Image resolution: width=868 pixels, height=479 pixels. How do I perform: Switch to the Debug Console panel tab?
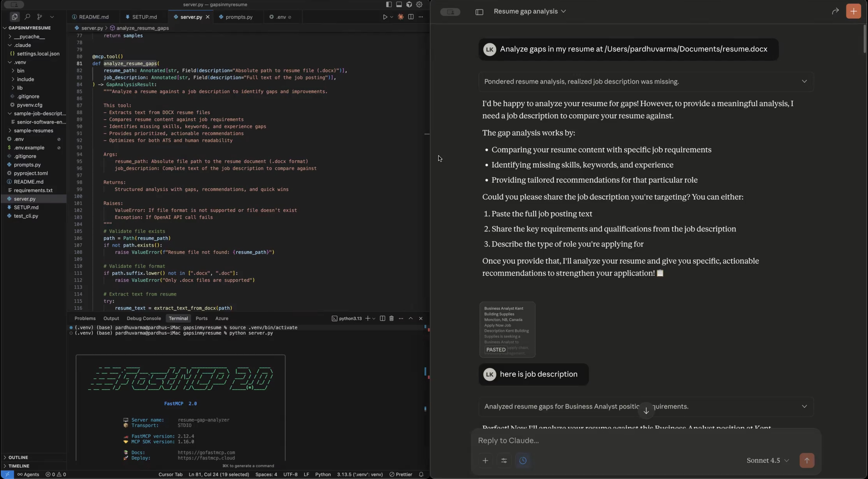point(144,318)
